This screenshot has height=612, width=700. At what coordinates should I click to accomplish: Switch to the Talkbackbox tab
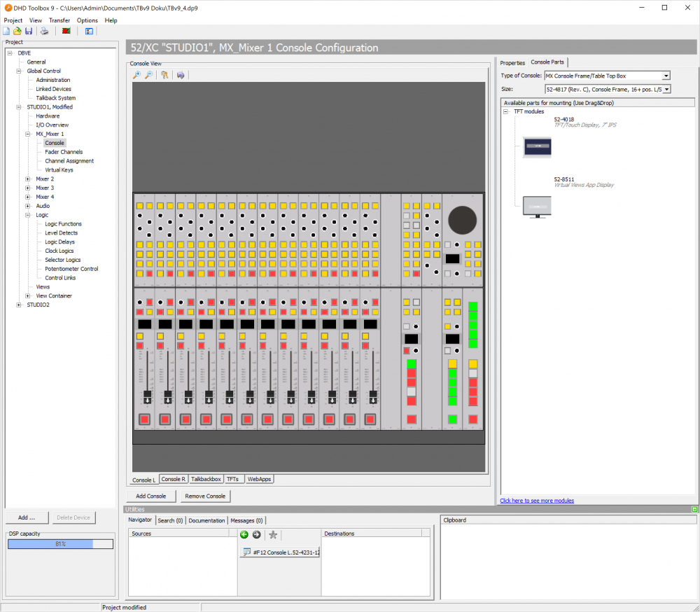205,479
